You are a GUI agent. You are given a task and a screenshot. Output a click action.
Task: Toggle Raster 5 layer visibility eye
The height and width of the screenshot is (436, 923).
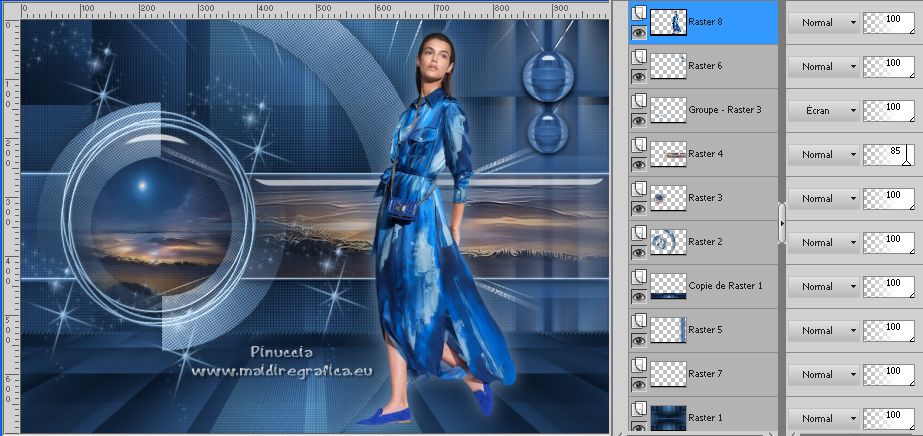click(x=639, y=340)
